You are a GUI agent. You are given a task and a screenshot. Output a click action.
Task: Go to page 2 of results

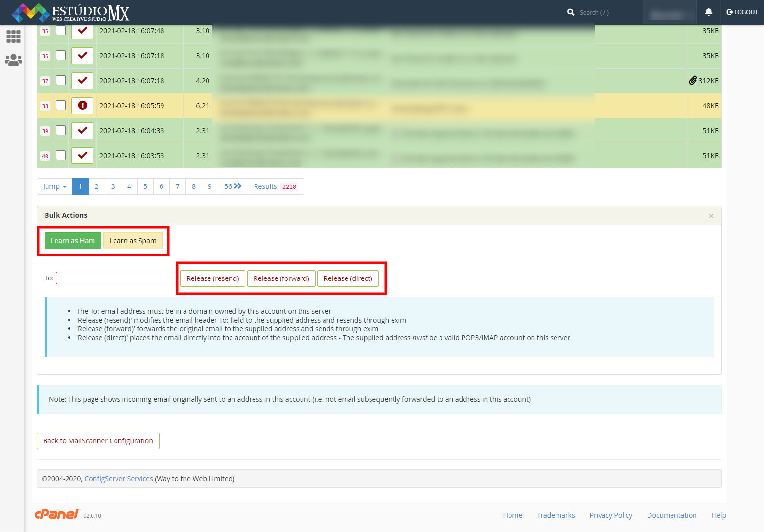(96, 186)
